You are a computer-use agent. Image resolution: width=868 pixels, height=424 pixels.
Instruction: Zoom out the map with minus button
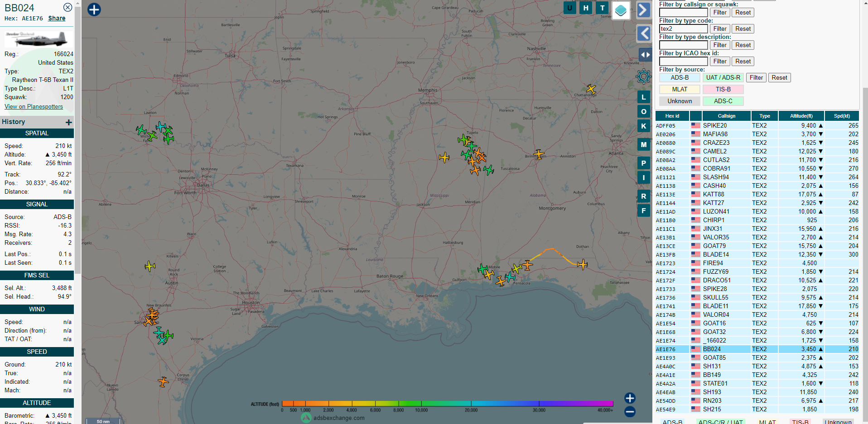(x=630, y=412)
